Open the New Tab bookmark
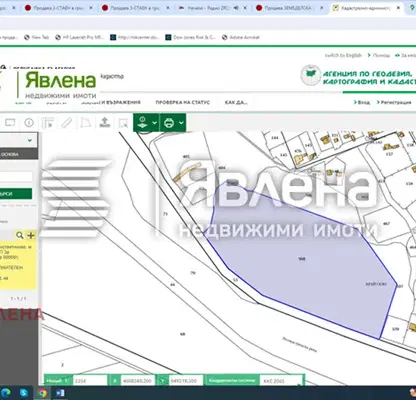416x400 pixels. coord(37,37)
